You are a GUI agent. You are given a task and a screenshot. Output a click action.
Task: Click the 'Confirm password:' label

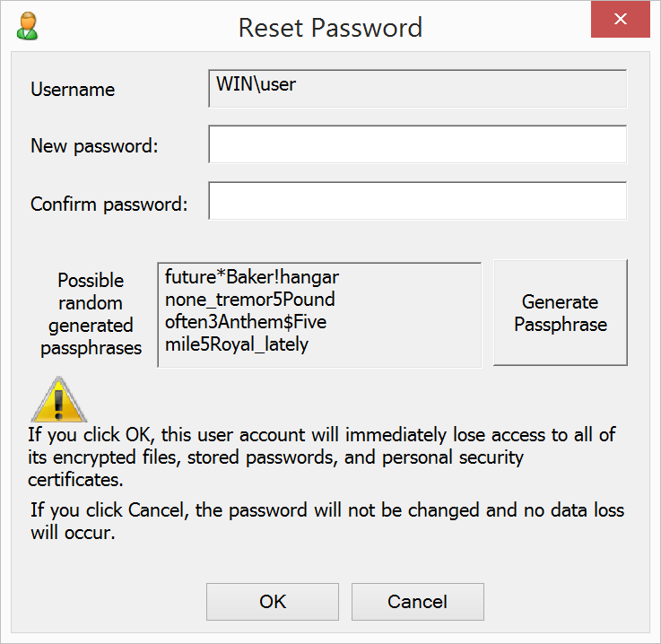point(109,204)
